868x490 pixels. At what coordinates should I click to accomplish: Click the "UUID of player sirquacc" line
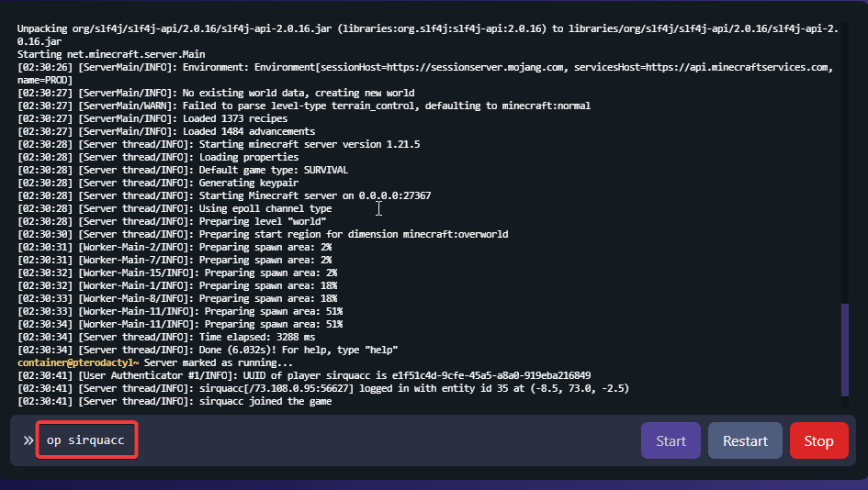click(x=304, y=375)
